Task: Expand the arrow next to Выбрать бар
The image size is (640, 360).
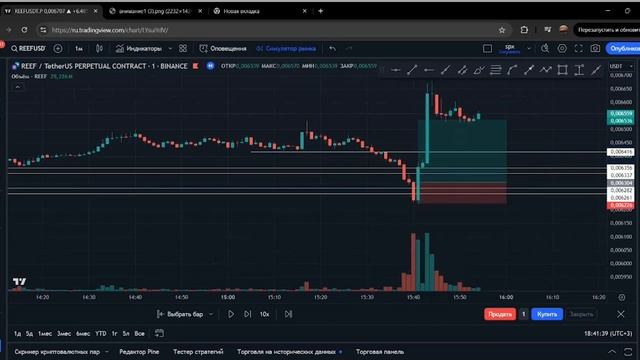Action: 211,314
